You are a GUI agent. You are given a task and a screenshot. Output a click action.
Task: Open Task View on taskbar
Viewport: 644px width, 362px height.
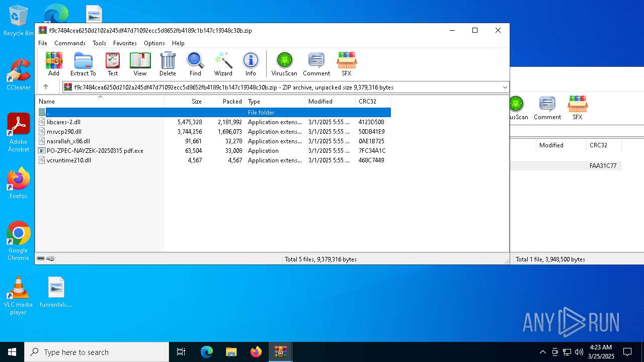click(181, 352)
